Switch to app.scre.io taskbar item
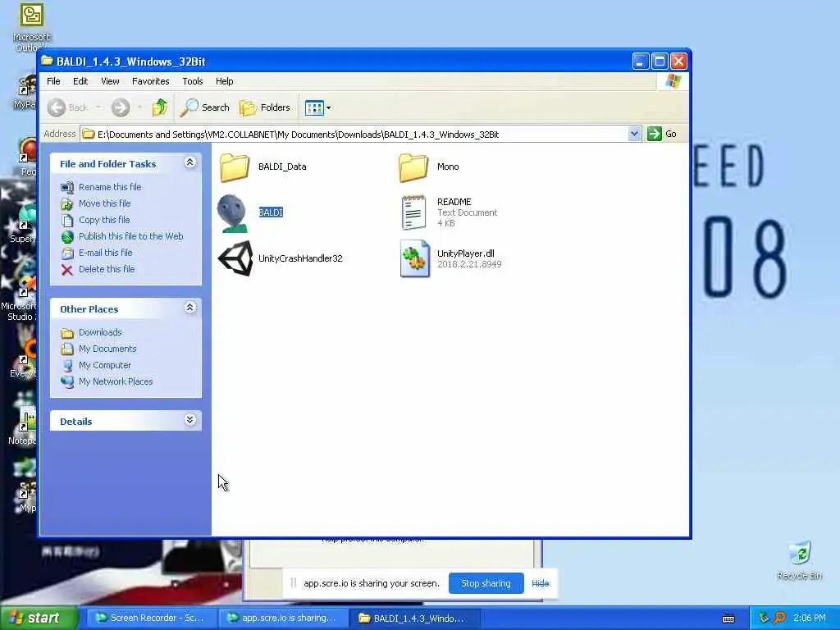 click(282, 619)
